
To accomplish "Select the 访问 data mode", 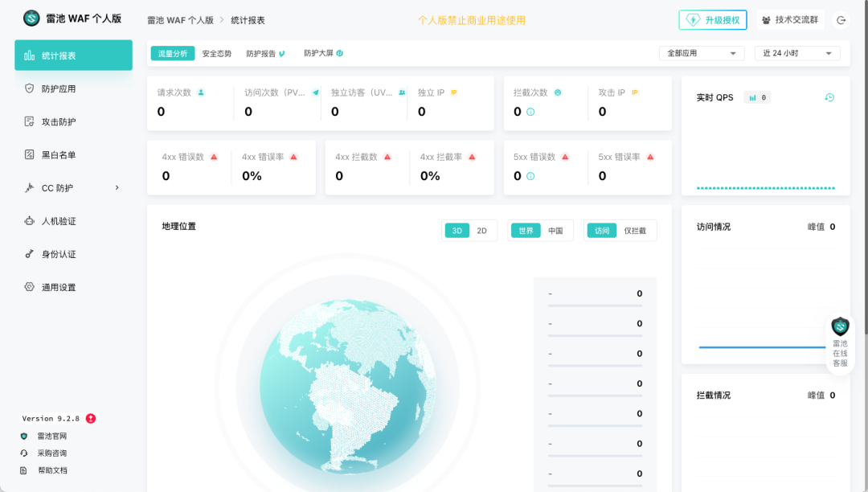I will coord(602,231).
